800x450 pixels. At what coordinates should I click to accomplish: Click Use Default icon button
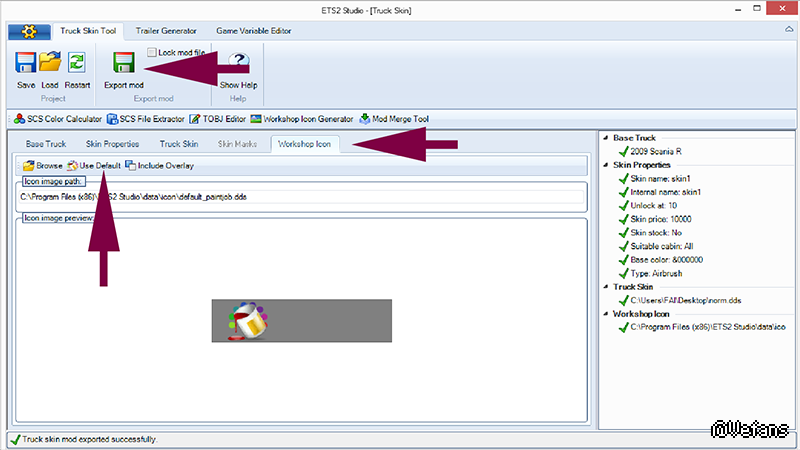point(94,166)
